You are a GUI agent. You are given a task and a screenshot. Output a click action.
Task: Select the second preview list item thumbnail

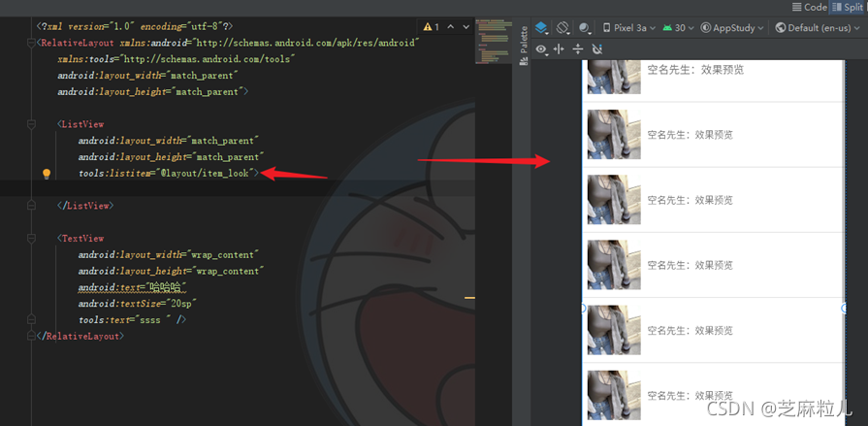click(x=614, y=134)
